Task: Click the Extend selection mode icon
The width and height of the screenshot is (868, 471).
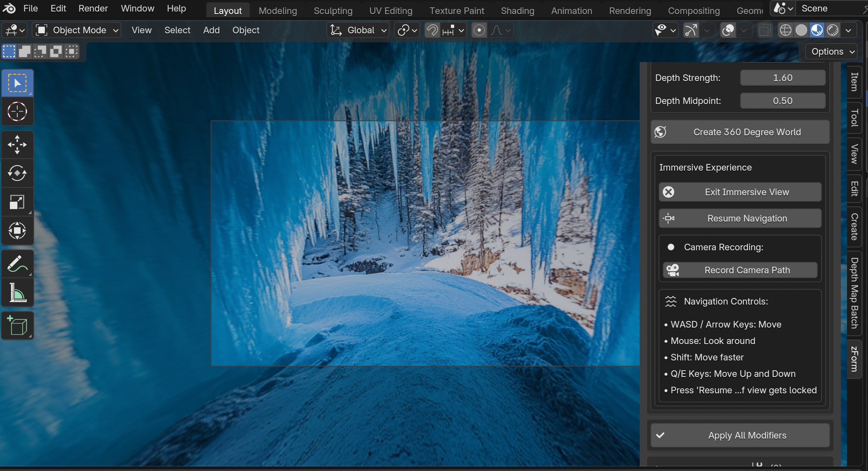Action: point(25,51)
